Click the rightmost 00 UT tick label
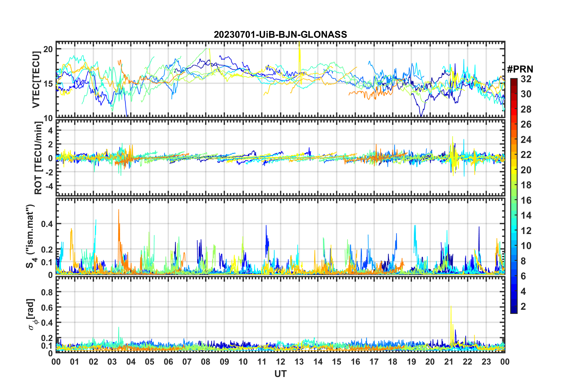The width and height of the screenshot is (561, 392). 505,362
